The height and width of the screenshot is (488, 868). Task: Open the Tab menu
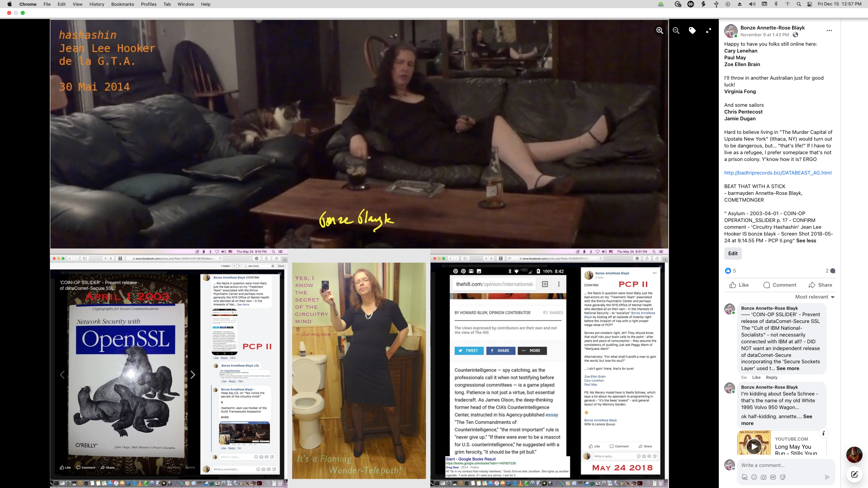point(167,4)
